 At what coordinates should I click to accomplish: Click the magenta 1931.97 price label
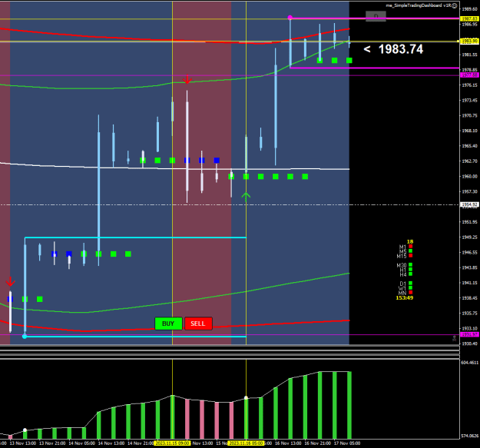[469, 335]
